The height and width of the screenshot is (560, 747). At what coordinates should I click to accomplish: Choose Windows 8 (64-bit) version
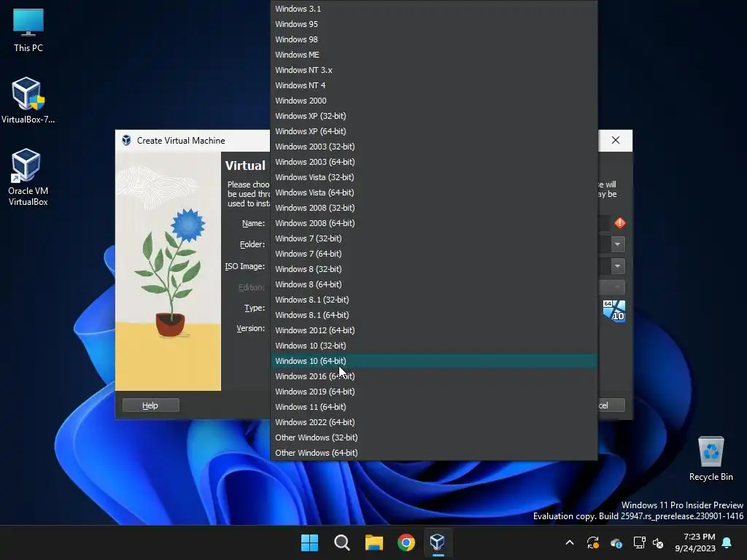tap(434, 284)
